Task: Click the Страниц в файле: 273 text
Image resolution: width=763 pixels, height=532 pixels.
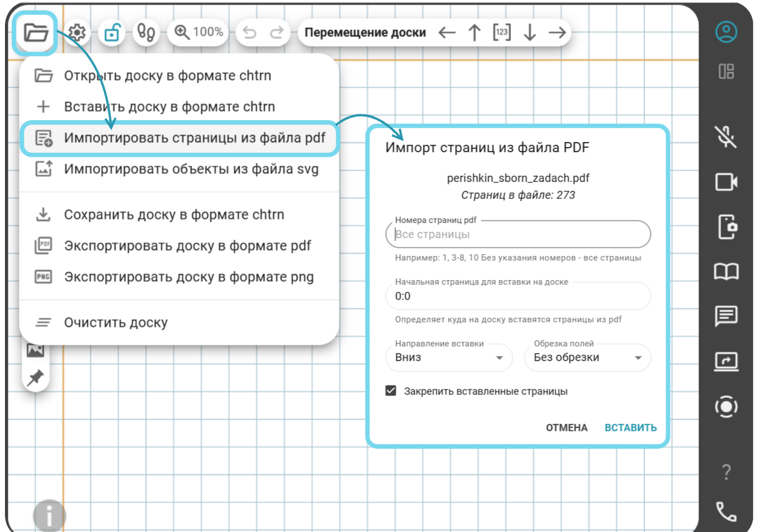Action: pos(518,195)
